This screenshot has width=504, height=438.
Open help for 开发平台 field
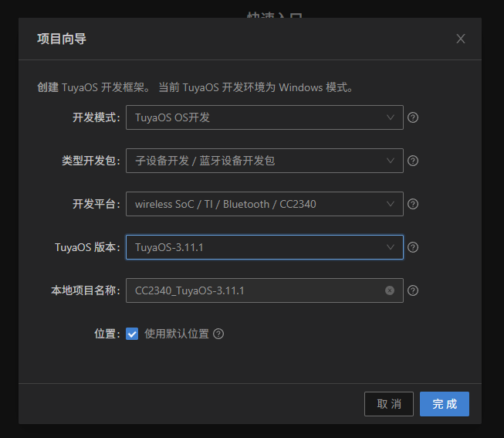(x=413, y=204)
